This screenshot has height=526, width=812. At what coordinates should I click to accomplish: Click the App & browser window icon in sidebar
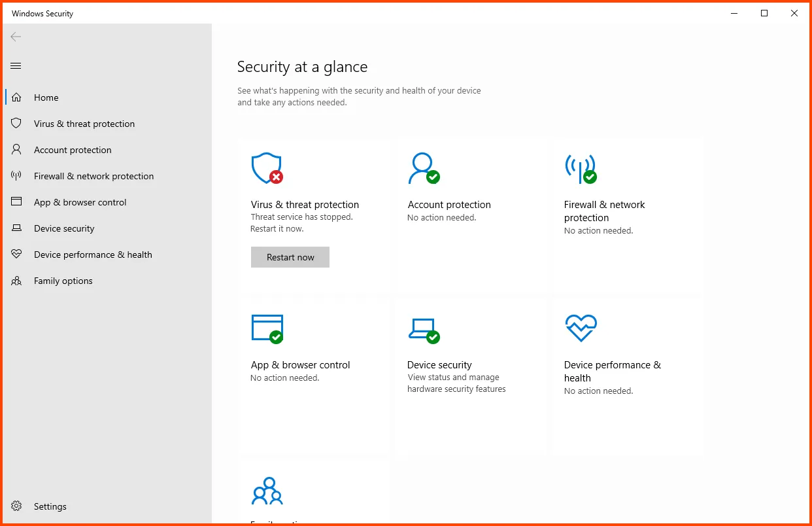tap(16, 202)
